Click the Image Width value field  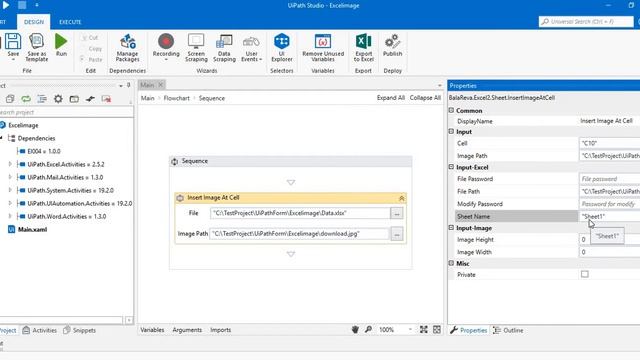[609, 252]
